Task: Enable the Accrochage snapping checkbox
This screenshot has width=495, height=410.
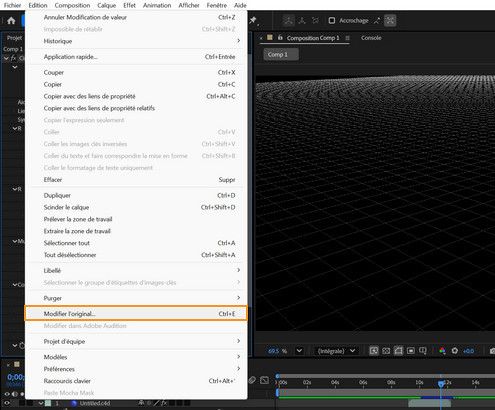Action: 332,21
